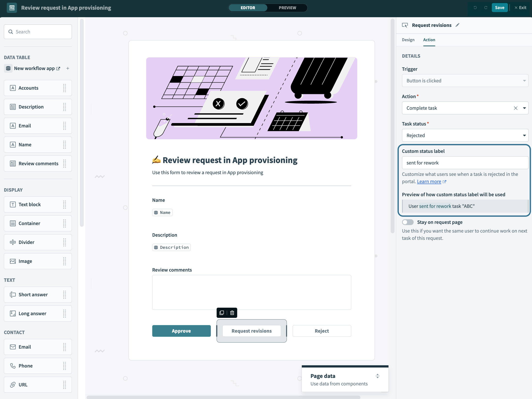Enable the Stay on request page toggle
The height and width of the screenshot is (399, 532).
click(408, 222)
